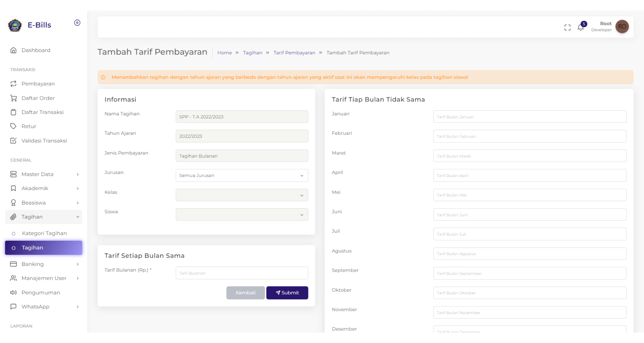Expand the Banking sidebar menu
The image size is (644, 343).
click(44, 264)
